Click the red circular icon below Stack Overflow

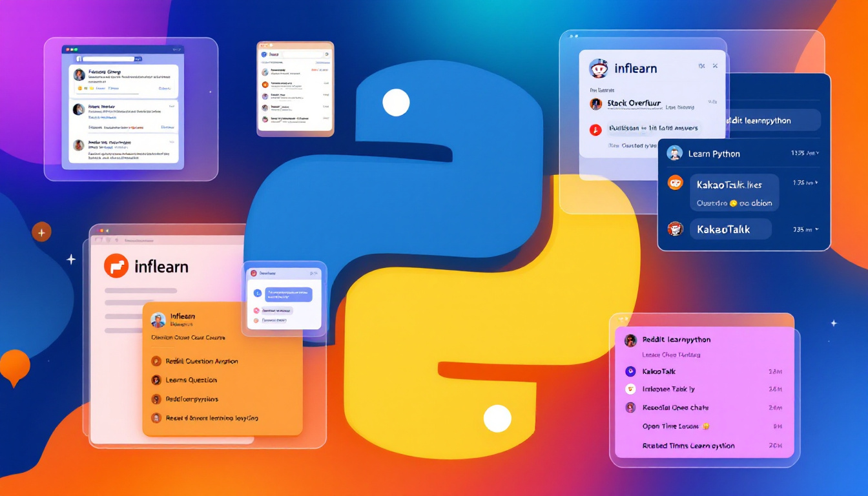595,129
